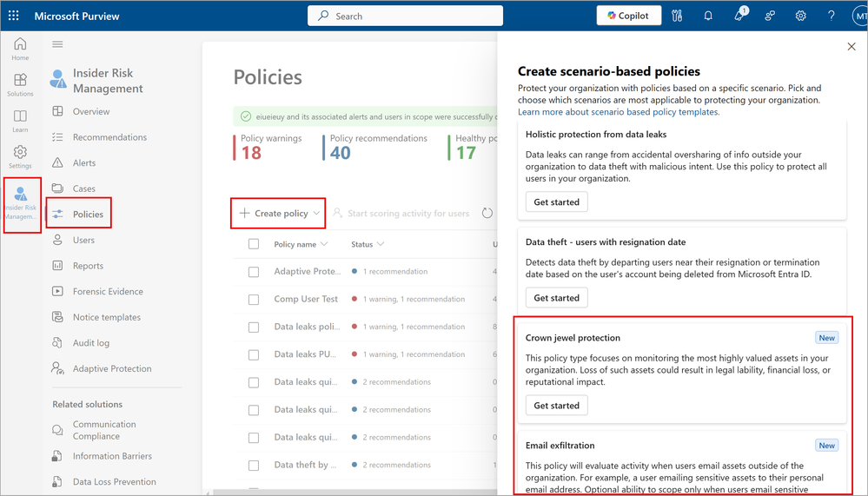868x496 pixels.
Task: Click the Crown jewel protection New badge
Action: [826, 338]
